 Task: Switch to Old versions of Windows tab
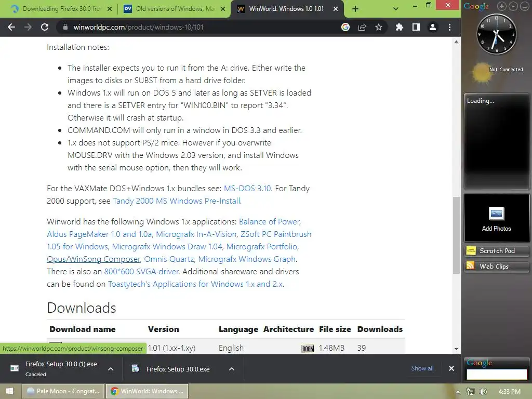tap(175, 9)
